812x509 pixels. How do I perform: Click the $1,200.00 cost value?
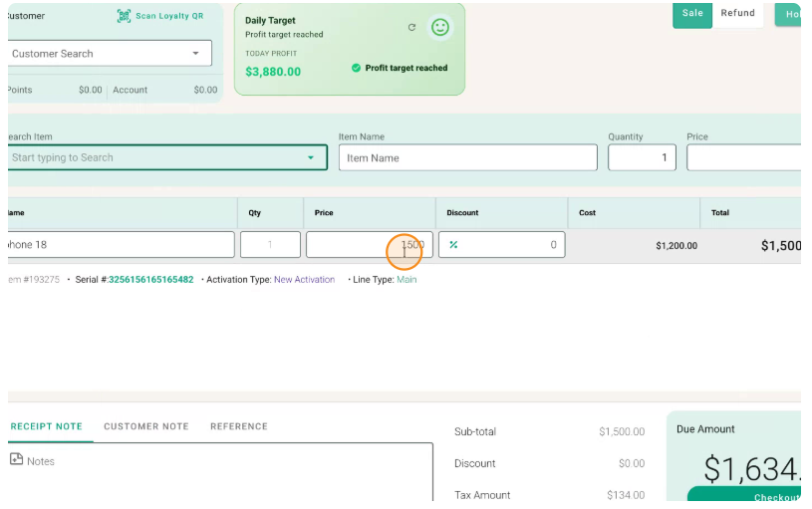coord(677,246)
